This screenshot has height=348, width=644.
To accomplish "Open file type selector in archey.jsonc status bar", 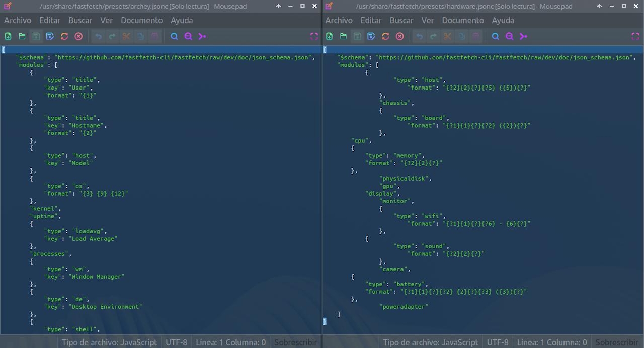I will (109, 342).
